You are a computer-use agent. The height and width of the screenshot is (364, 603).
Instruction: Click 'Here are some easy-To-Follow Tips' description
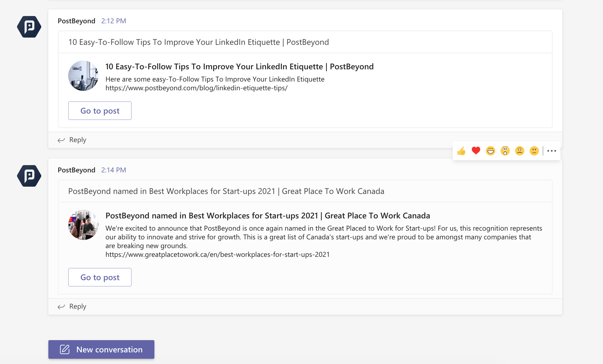click(215, 79)
